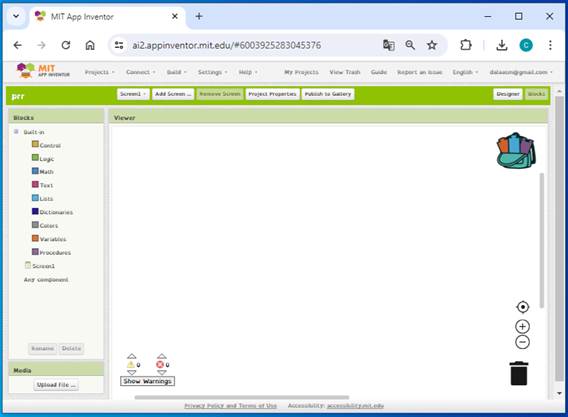Screen dimensions: 568x417
Task: Switch to the Blocks view
Action: click(536, 94)
